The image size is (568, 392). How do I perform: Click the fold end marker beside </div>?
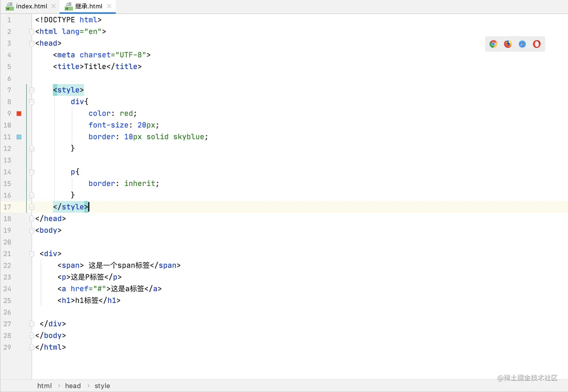point(32,324)
